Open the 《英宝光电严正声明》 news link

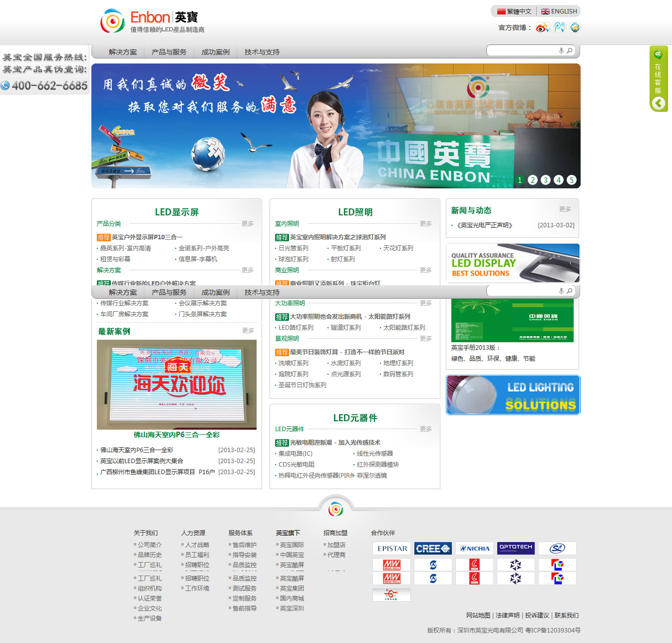point(484,225)
